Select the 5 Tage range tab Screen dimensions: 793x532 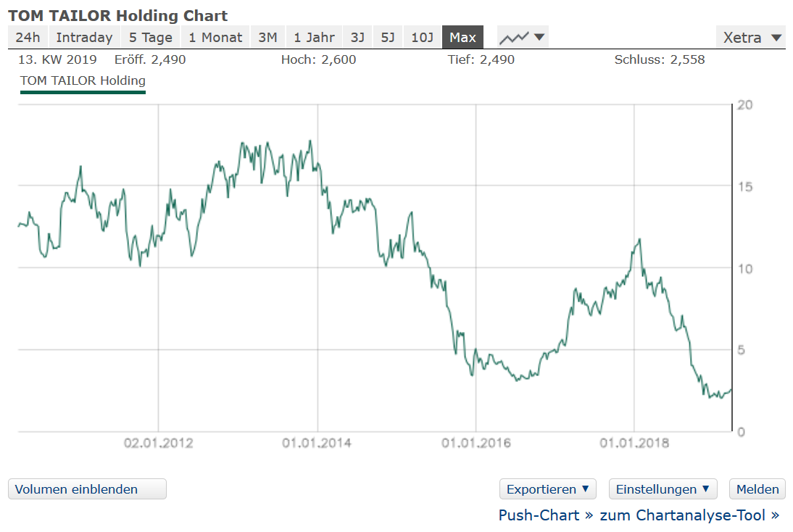(x=151, y=38)
